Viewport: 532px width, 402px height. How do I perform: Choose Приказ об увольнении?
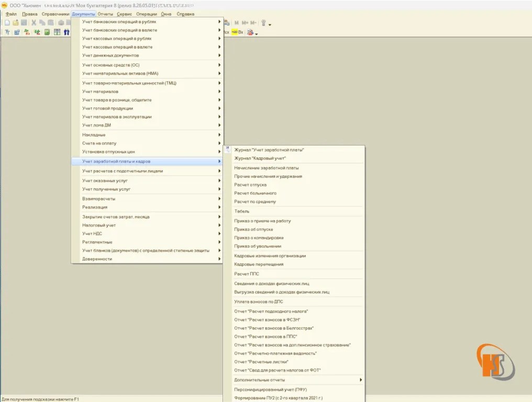294,246
